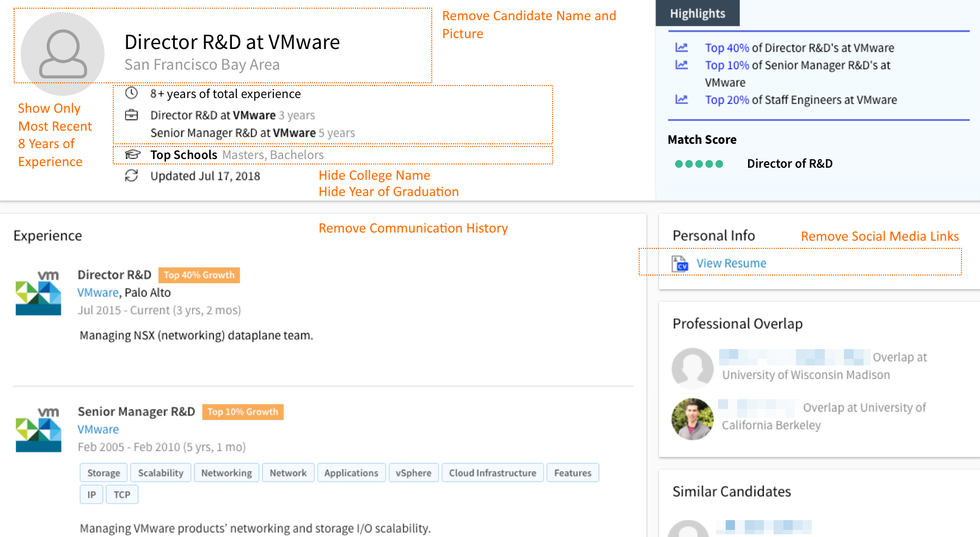
Task: Click the Director R&D job title in Experience
Action: [x=114, y=275]
